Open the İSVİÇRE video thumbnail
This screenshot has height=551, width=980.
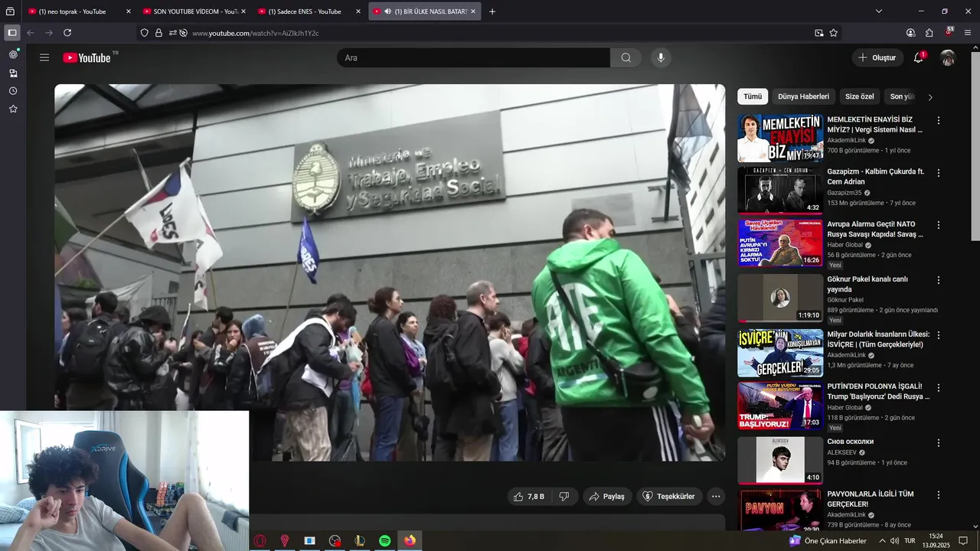click(x=780, y=353)
